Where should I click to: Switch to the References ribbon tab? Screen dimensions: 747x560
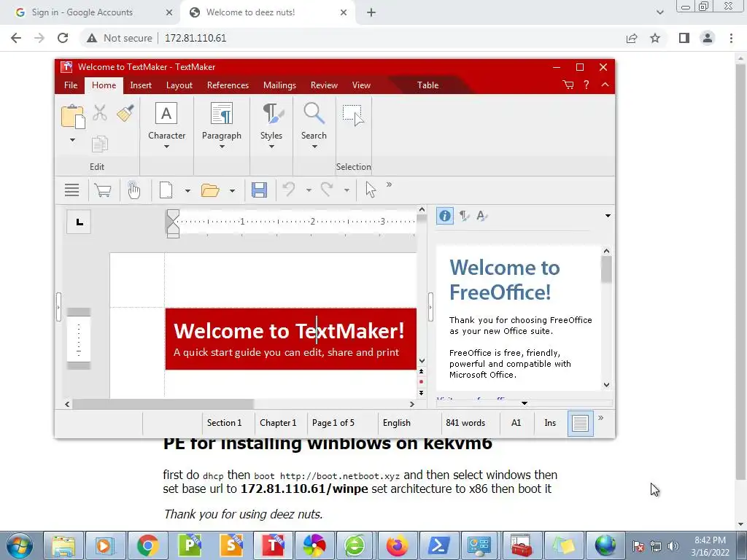228,85
